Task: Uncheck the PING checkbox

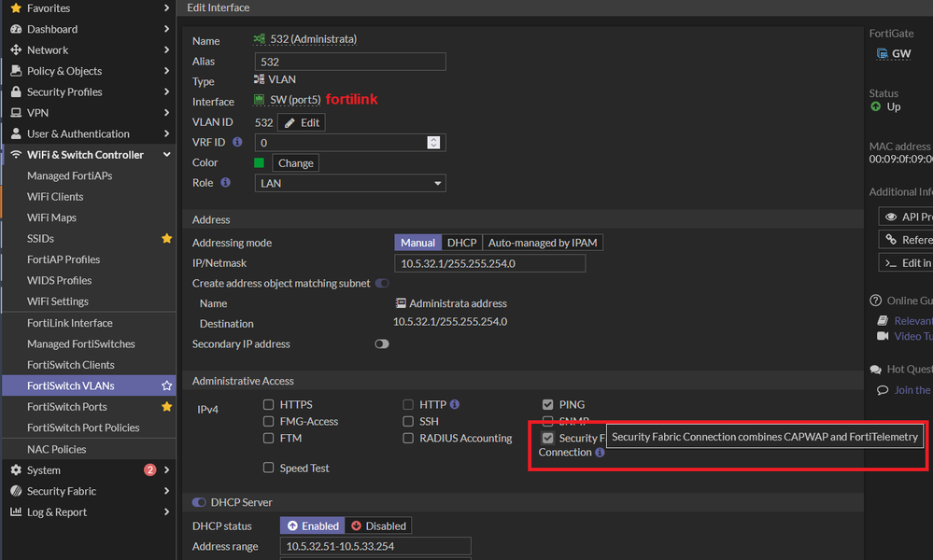Action: [548, 404]
